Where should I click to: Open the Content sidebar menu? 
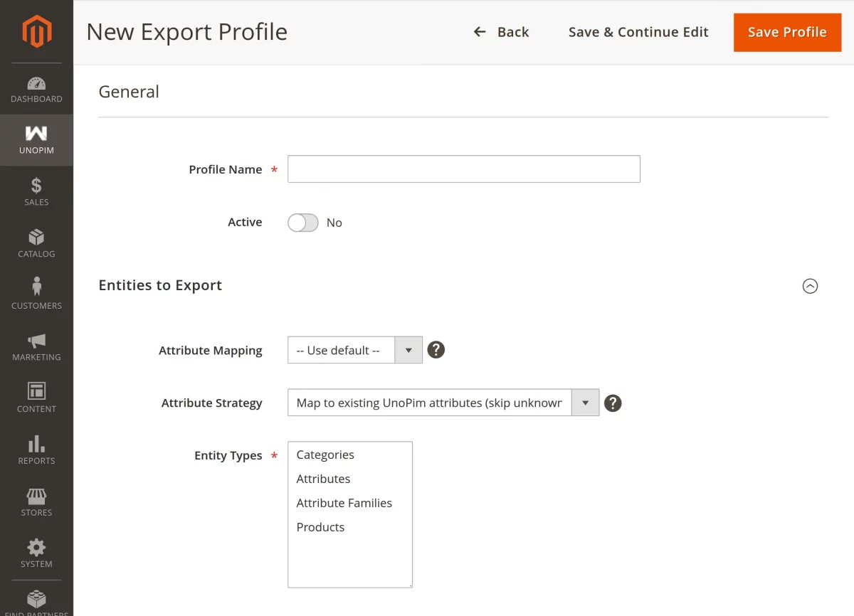pos(36,399)
